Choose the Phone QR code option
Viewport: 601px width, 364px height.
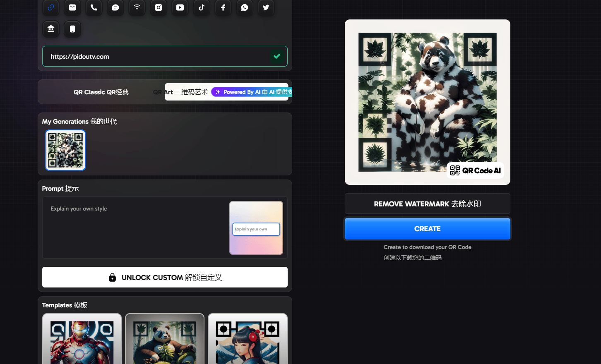pyautogui.click(x=94, y=7)
